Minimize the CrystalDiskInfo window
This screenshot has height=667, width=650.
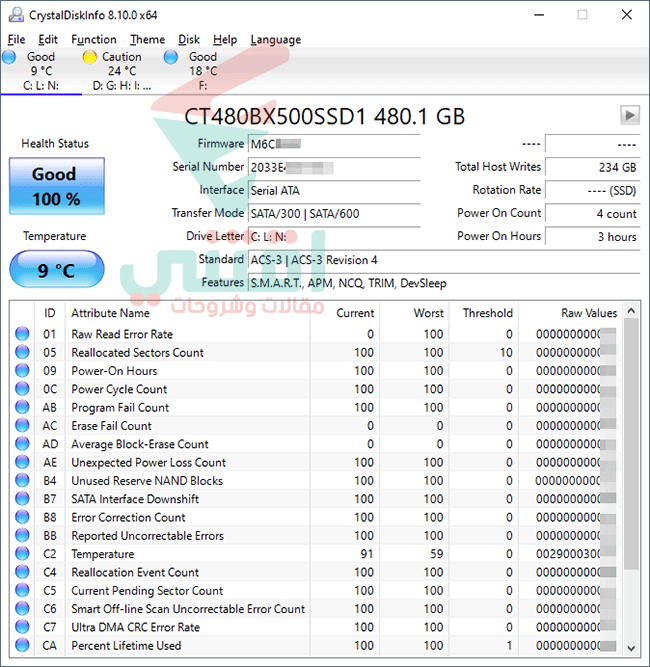tap(539, 15)
